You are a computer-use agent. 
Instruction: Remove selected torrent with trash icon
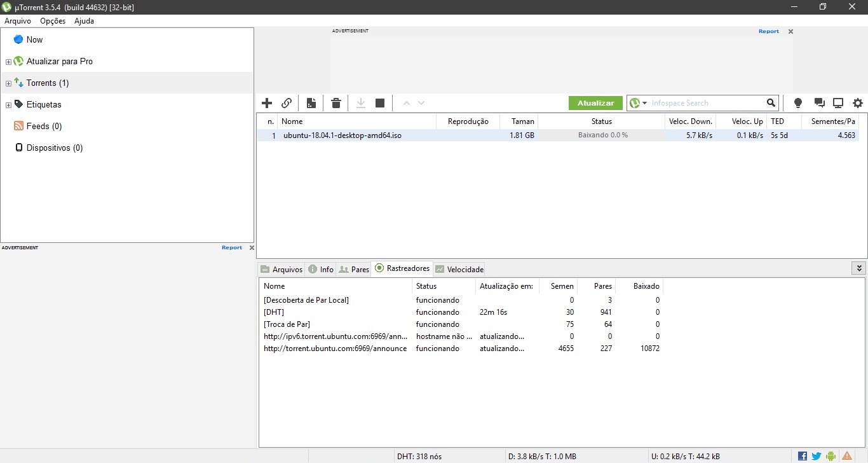point(336,103)
